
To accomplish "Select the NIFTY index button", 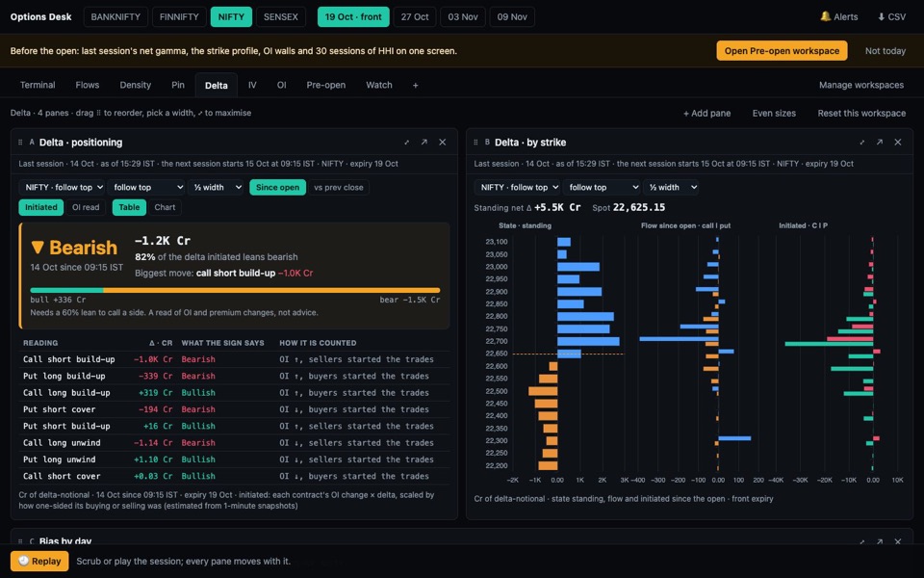I will pos(231,17).
